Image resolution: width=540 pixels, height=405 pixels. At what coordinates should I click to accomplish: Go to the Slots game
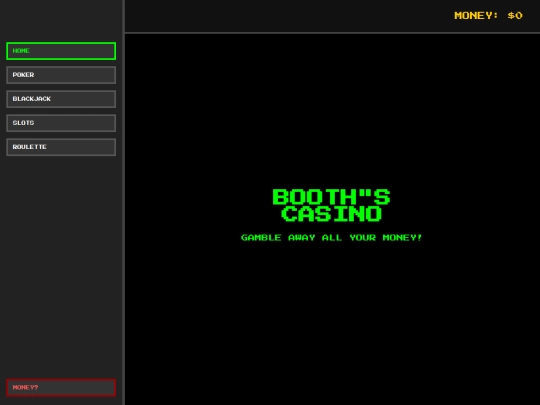[61, 123]
